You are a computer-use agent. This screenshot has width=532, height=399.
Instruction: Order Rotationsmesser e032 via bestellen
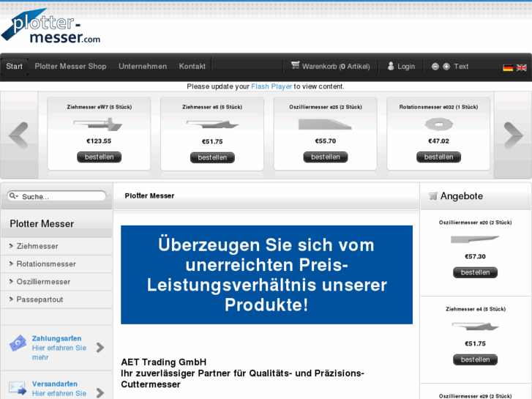pyautogui.click(x=438, y=157)
